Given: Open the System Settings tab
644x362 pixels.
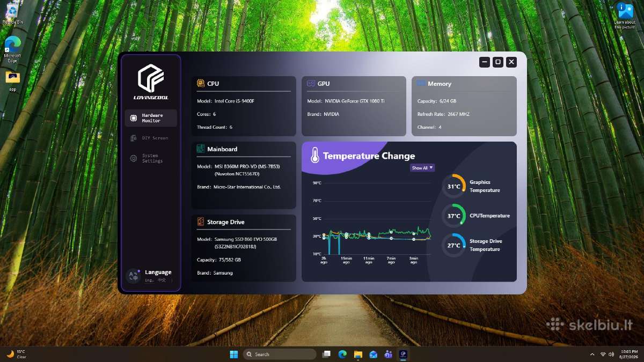Looking at the screenshot, I should 151,158.
